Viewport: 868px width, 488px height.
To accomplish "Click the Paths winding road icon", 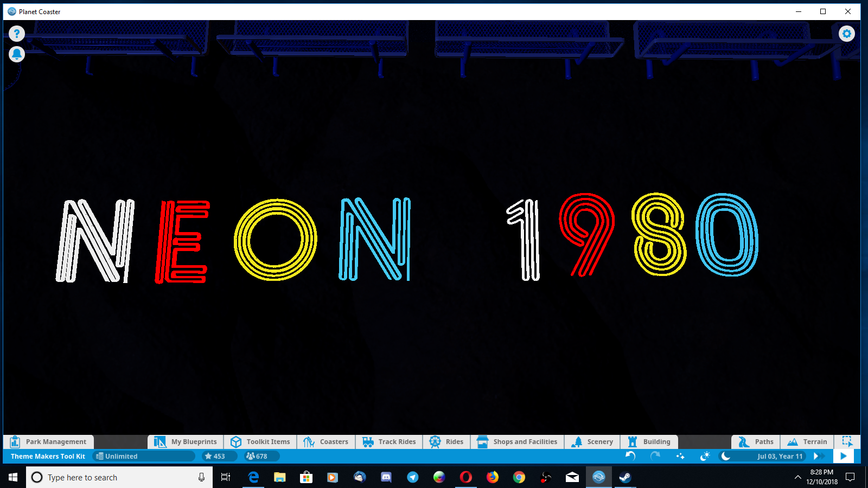I will pos(744,442).
